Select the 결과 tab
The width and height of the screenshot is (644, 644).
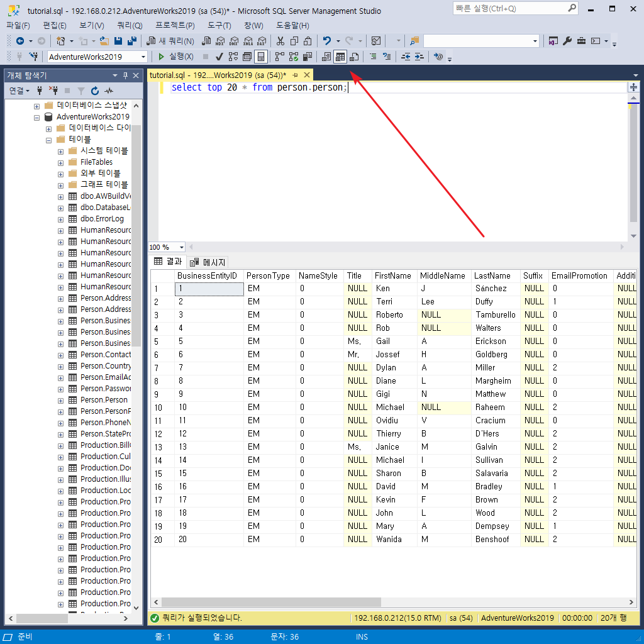click(168, 261)
